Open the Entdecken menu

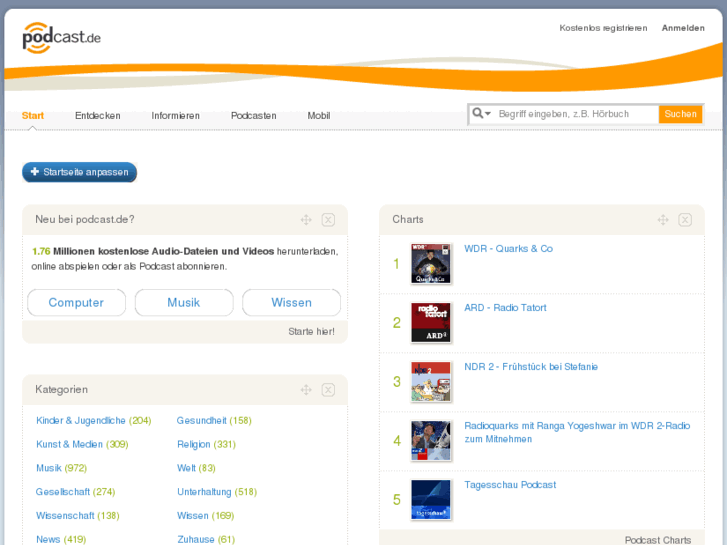coord(98,115)
